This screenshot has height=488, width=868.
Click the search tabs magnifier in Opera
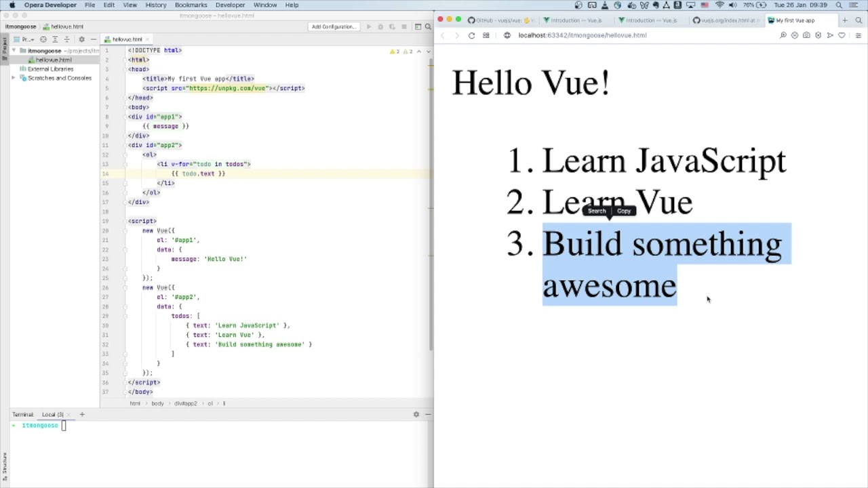[x=859, y=20]
